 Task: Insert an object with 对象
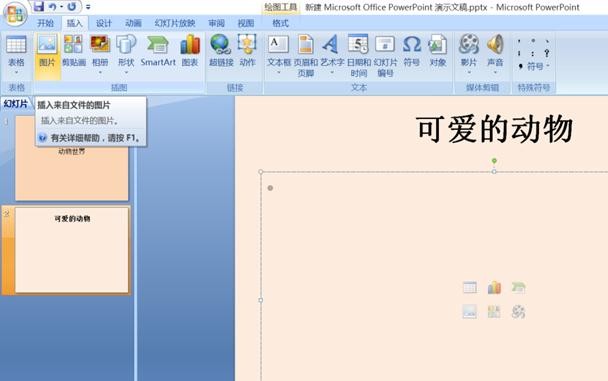[438, 51]
